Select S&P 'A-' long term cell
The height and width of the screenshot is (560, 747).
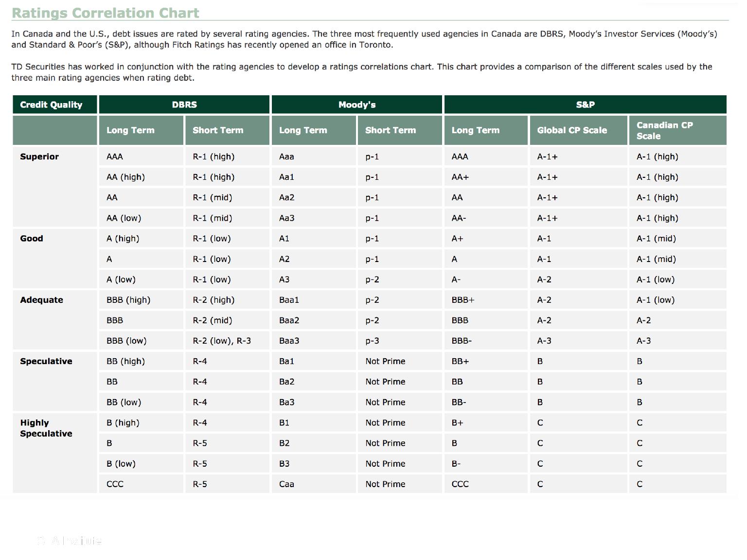tap(486, 280)
